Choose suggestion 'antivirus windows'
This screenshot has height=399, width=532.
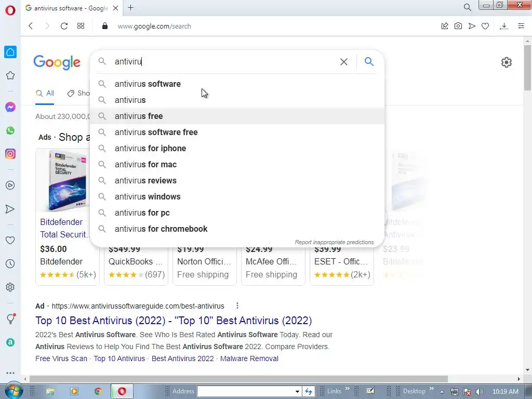point(237,197)
